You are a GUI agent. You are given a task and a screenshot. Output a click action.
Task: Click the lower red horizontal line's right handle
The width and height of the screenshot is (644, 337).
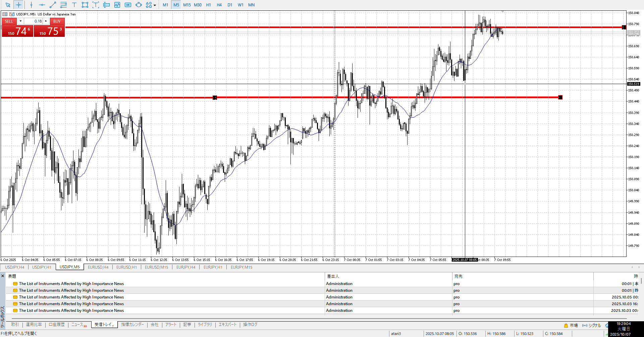tap(560, 97)
